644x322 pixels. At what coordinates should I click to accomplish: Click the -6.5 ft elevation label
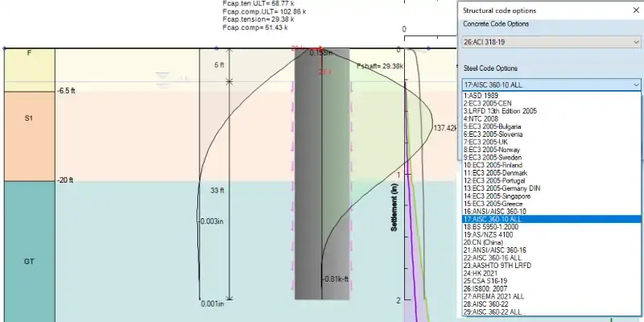tap(67, 91)
